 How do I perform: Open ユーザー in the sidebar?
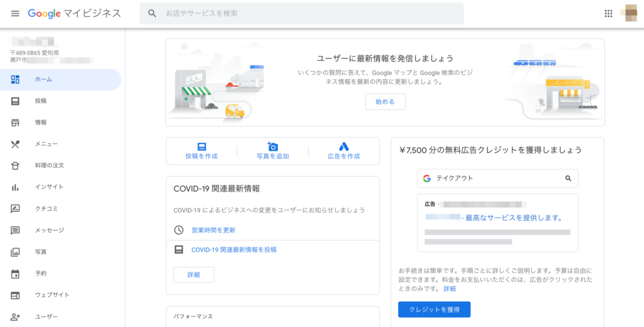[61, 317]
